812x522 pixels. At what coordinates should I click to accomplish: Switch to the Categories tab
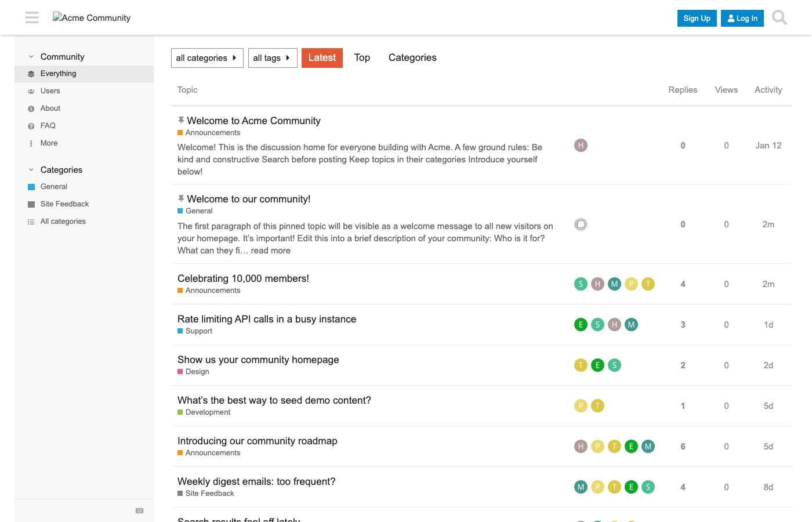[412, 57]
